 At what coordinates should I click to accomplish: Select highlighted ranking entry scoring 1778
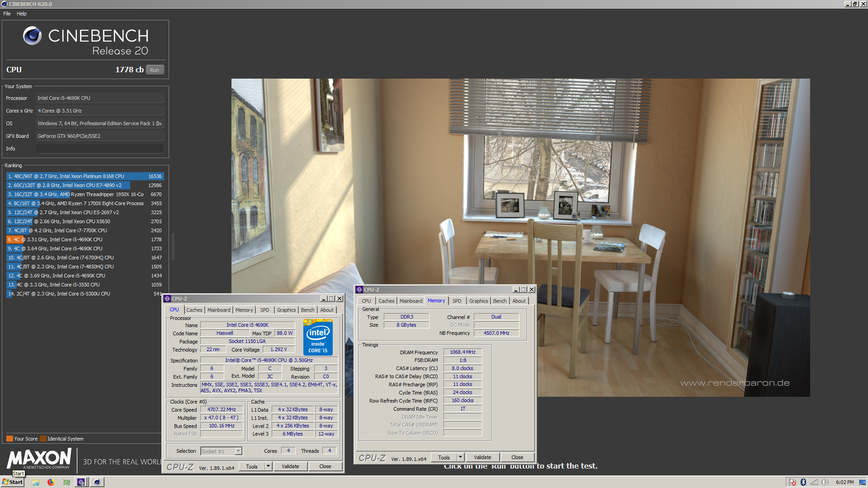coord(85,239)
